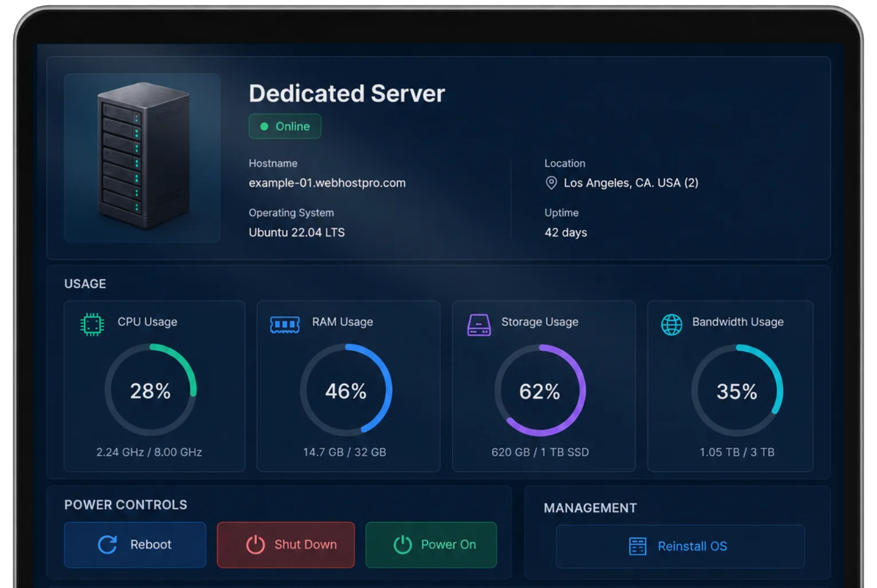Click the Reinstall OS list icon

click(637, 546)
